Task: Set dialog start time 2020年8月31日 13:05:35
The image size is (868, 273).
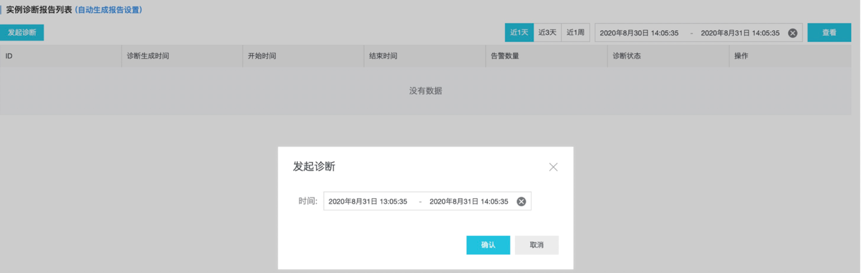Action: 368,202
